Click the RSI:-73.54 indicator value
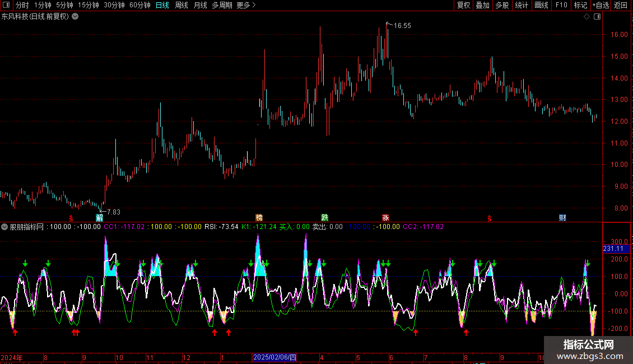This screenshot has height=364, width=633. pyautogui.click(x=221, y=227)
